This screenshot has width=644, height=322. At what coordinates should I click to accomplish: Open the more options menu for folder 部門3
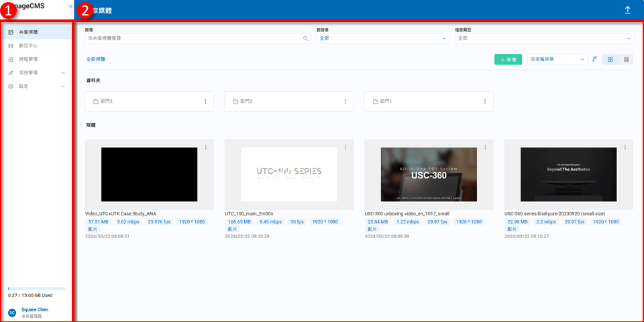(x=205, y=102)
